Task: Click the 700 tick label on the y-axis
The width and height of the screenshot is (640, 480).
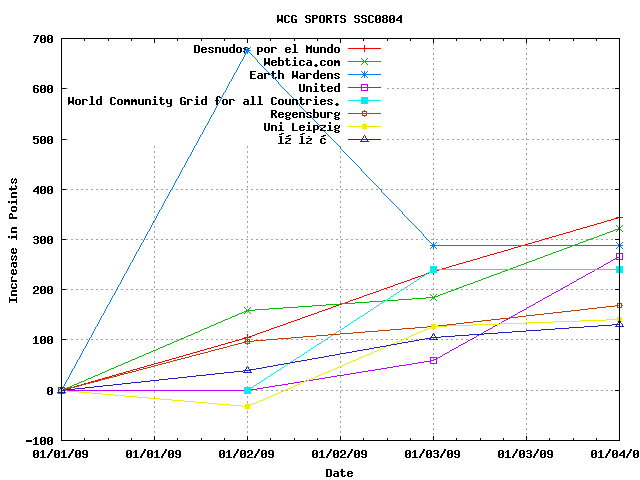Action: tap(42, 39)
